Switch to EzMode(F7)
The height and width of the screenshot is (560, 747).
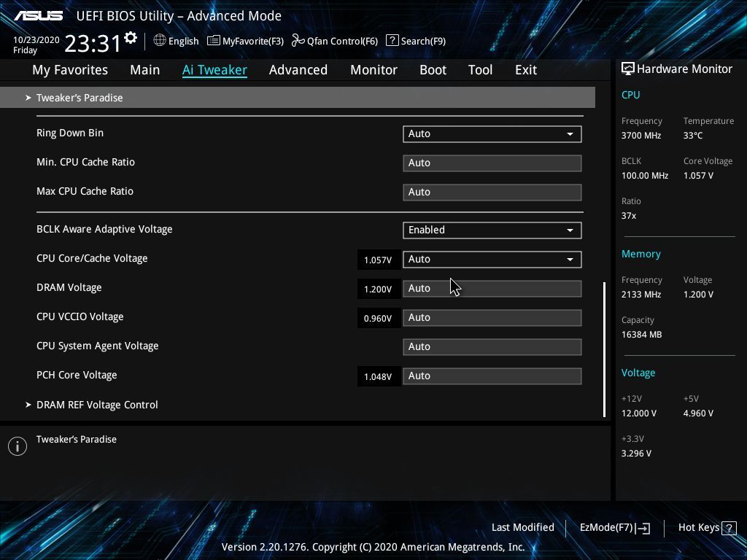(606, 528)
